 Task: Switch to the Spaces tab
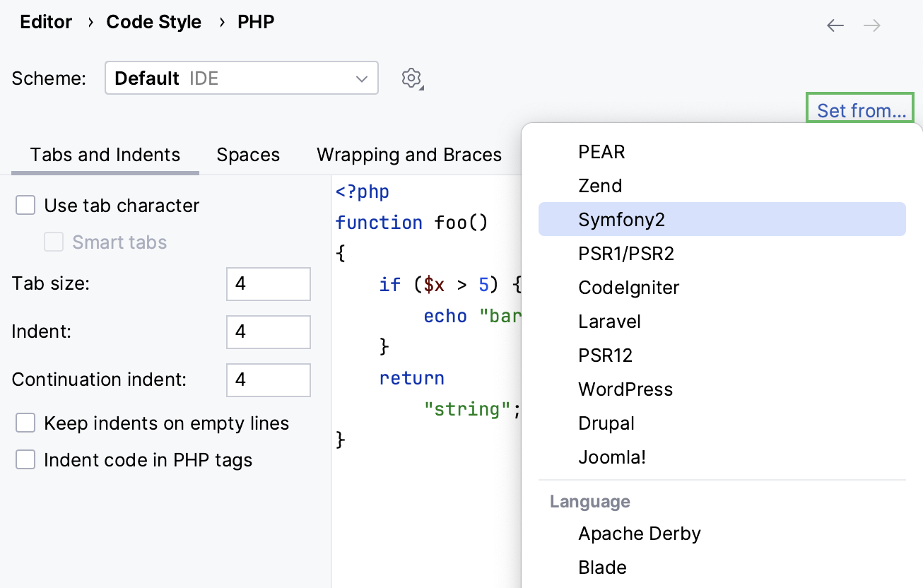[248, 155]
